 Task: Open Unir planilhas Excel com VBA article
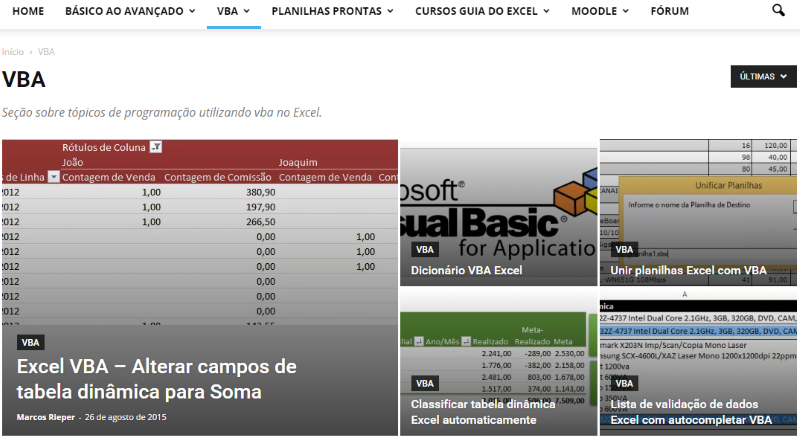point(688,271)
